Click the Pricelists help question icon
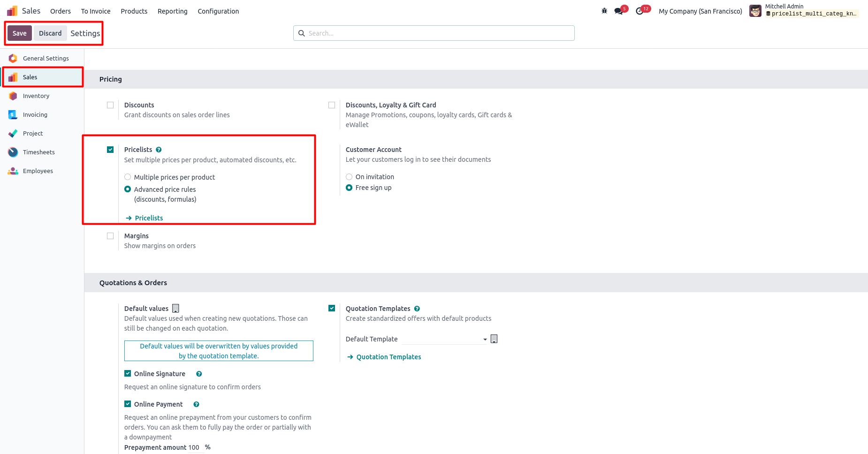This screenshot has height=454, width=868. (x=159, y=150)
